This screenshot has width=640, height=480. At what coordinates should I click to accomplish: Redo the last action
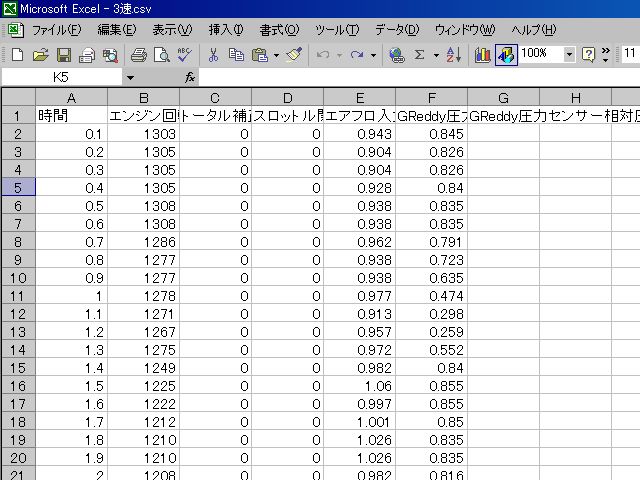tap(357, 55)
